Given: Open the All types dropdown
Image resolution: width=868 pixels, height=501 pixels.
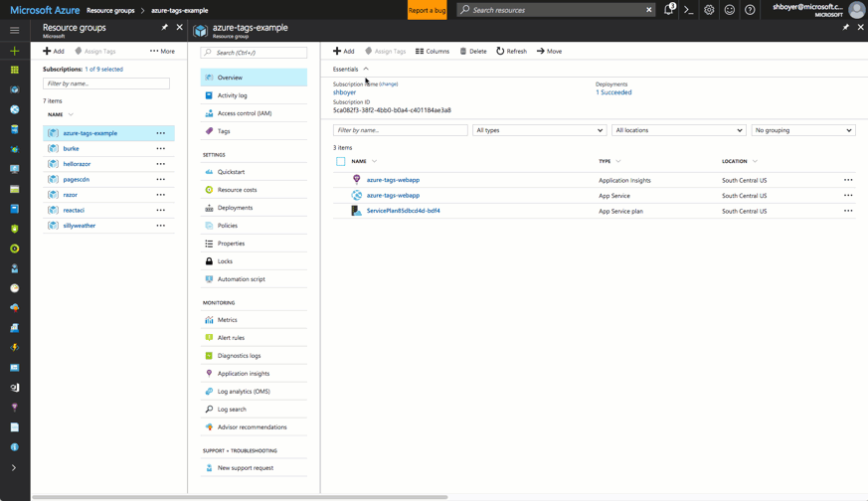Looking at the screenshot, I should 539,130.
